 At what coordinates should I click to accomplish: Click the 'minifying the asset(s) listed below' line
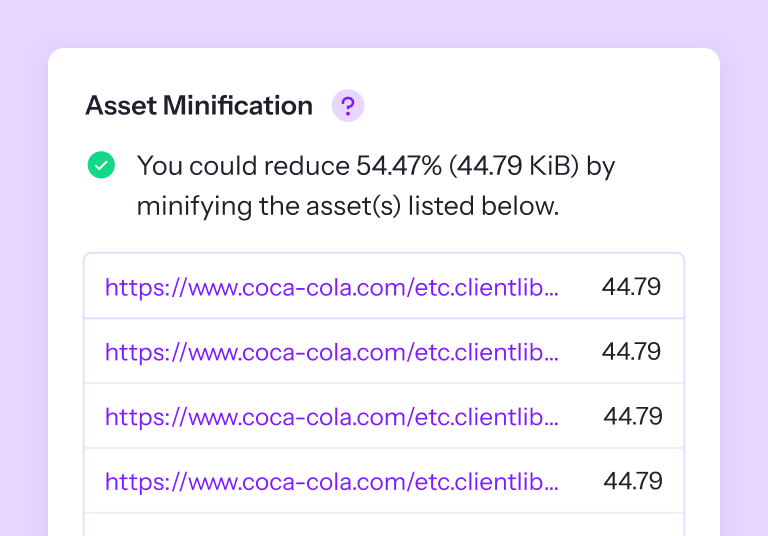[x=347, y=207]
